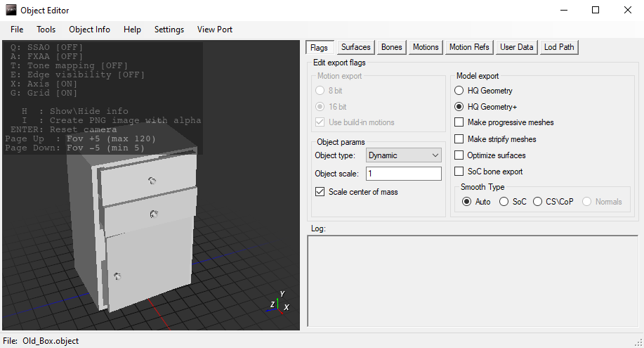Click the XYZ axis gizmo in viewport

(279, 304)
